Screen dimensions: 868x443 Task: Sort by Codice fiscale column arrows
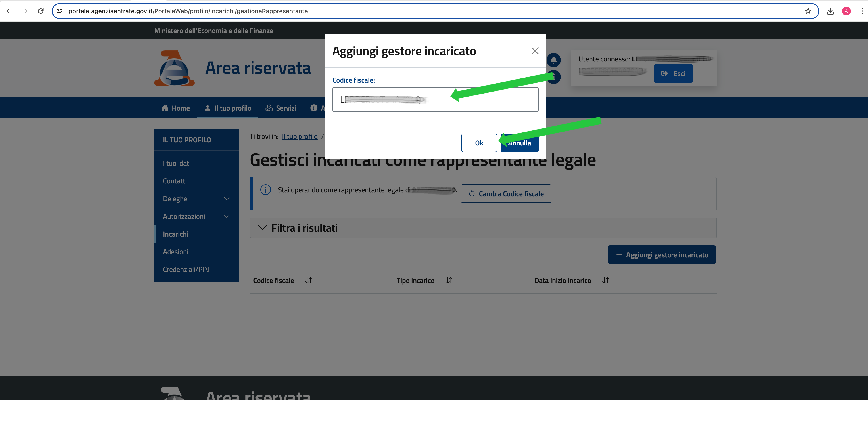pos(309,280)
